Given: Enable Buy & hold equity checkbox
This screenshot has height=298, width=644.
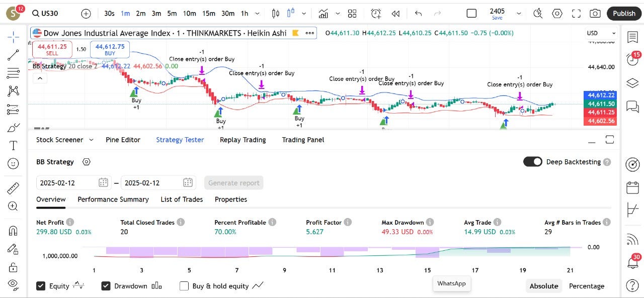Looking at the screenshot, I should (x=184, y=286).
